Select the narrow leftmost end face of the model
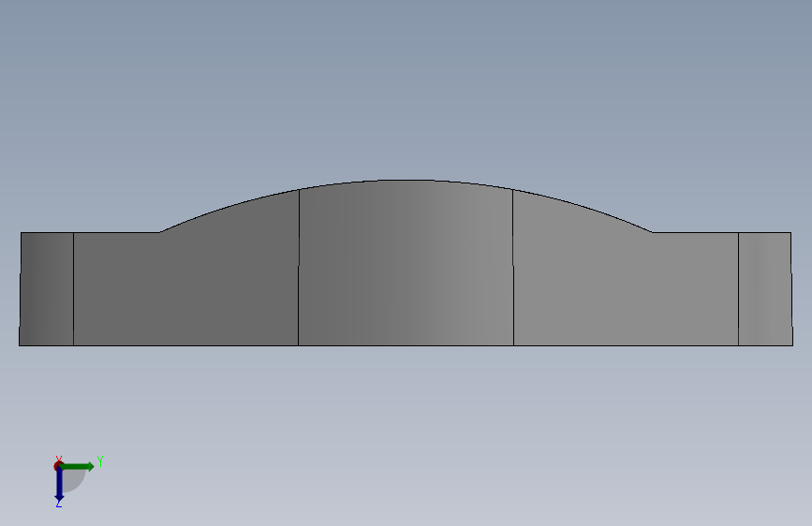Image resolution: width=812 pixels, height=526 pixels. pos(47,289)
